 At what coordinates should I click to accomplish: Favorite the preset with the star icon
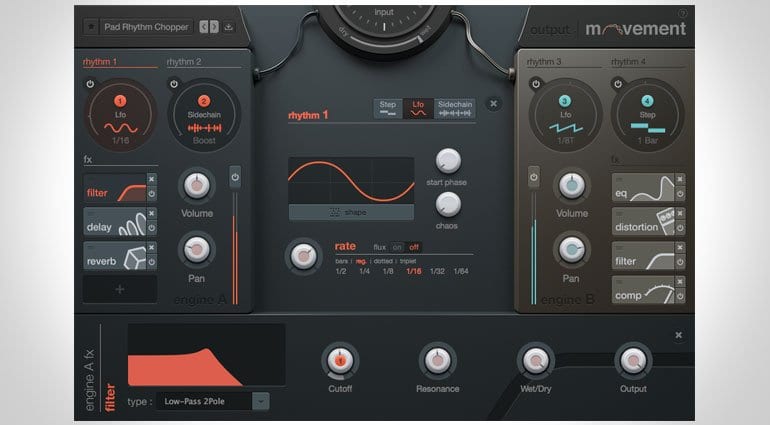click(90, 27)
